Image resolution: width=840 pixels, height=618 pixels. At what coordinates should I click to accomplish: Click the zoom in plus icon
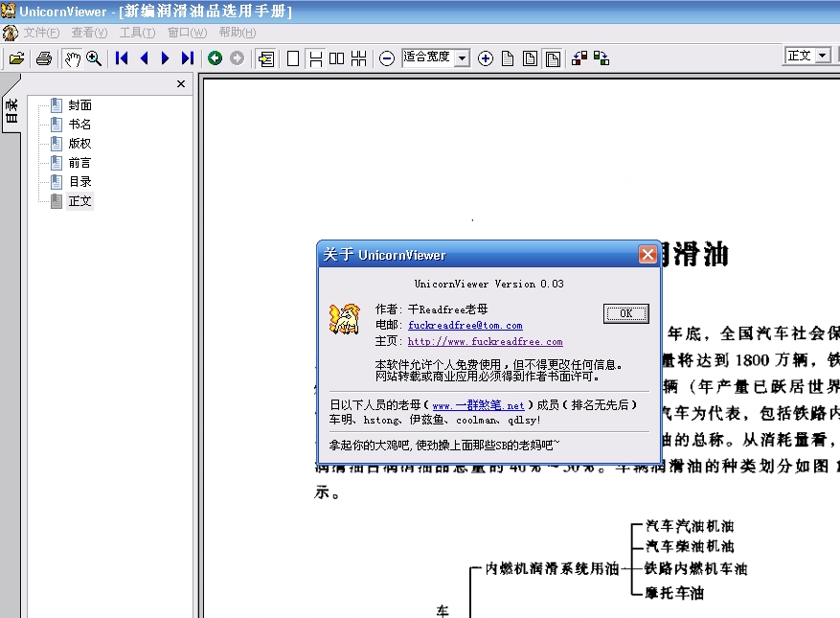point(486,57)
